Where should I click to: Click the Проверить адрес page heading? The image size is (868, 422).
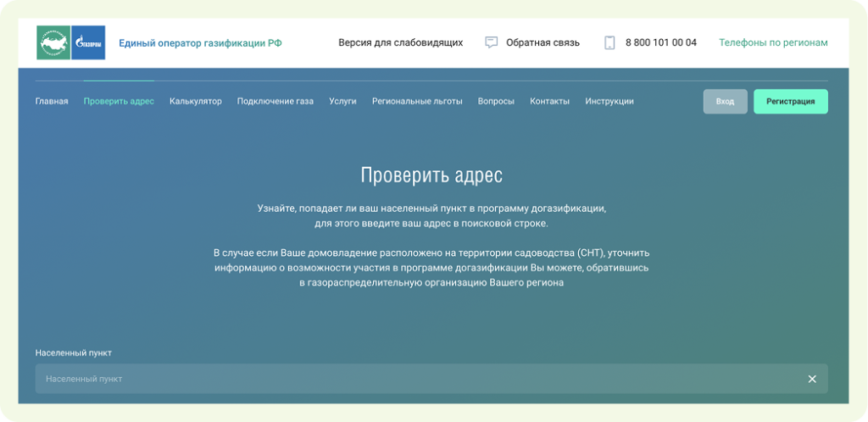[x=431, y=175]
